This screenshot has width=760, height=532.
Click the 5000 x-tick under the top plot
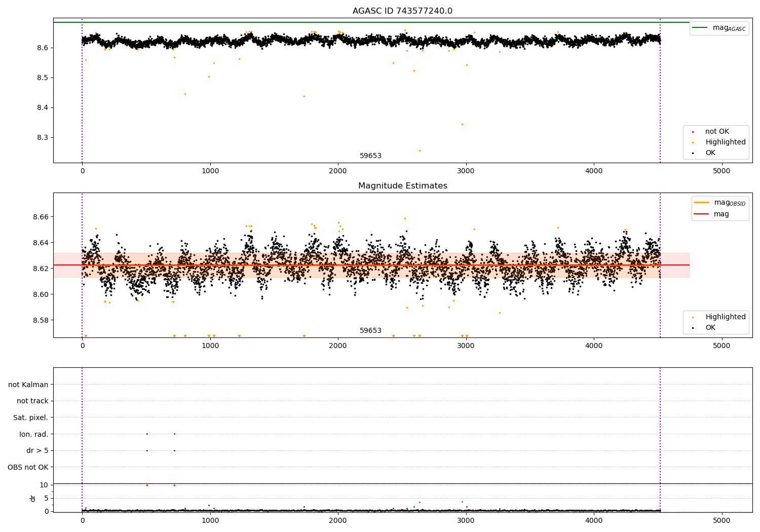coord(721,171)
